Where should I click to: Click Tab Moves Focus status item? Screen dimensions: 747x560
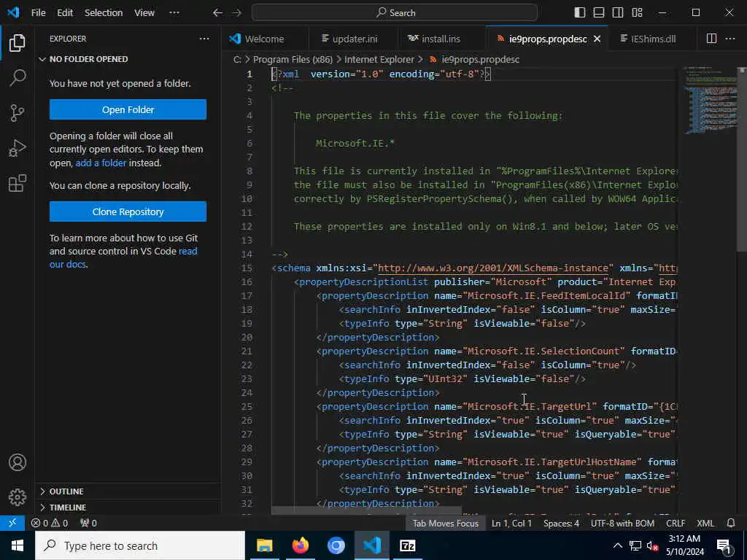(446, 523)
